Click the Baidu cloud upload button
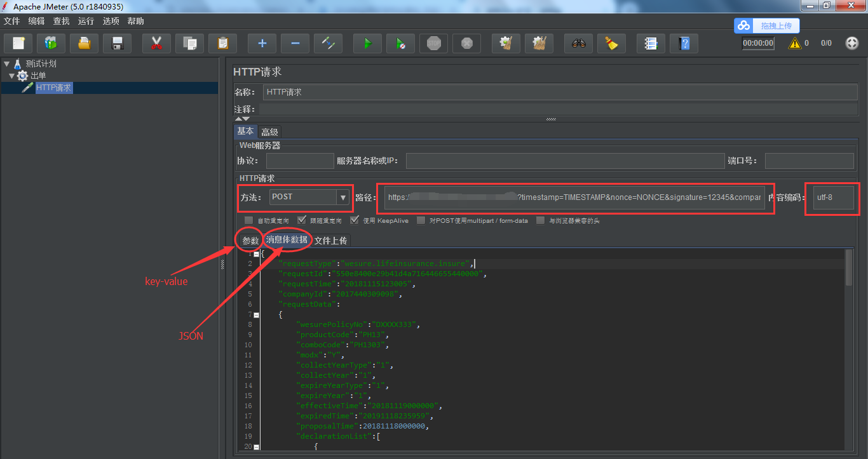This screenshot has height=459, width=868. pyautogui.click(x=767, y=25)
